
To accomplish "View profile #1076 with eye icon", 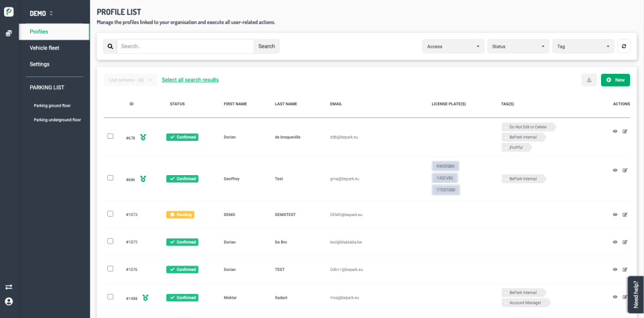I will pyautogui.click(x=615, y=270).
